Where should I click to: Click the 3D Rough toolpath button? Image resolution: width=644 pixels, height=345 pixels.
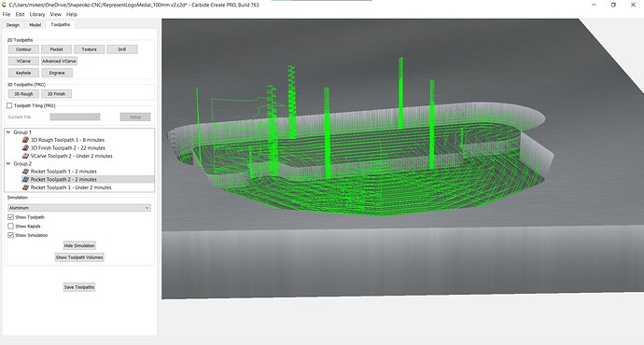point(23,94)
